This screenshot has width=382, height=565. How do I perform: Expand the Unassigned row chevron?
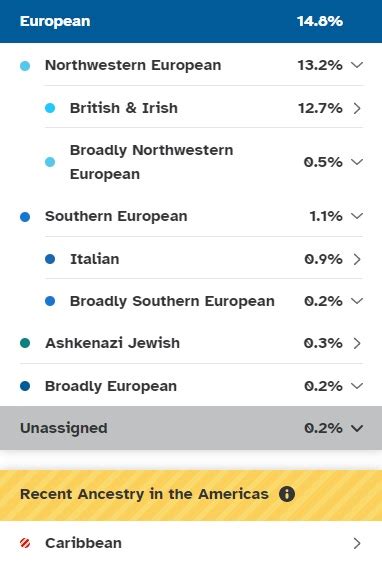coord(357,428)
